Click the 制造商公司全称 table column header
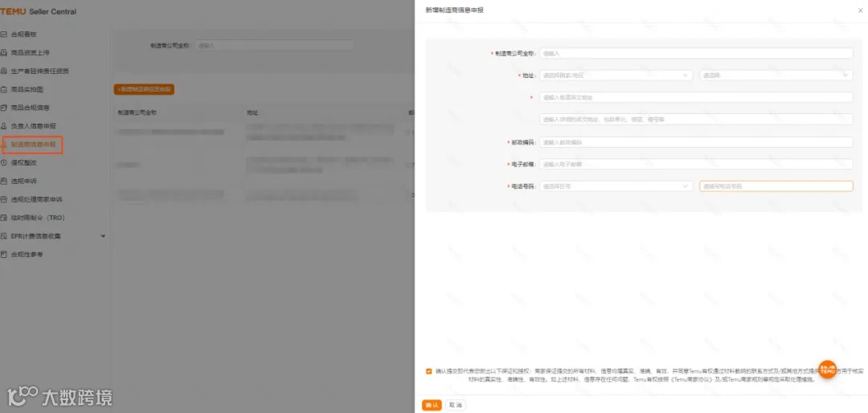Image resolution: width=868 pixels, height=413 pixels. click(137, 113)
